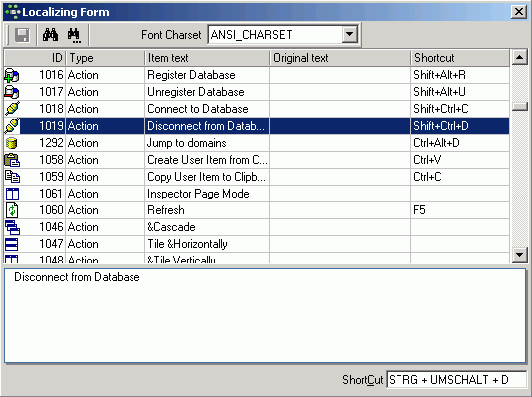This screenshot has height=397, width=532.
Task: Click the Connect to Database plug icon
Action: pos(12,109)
